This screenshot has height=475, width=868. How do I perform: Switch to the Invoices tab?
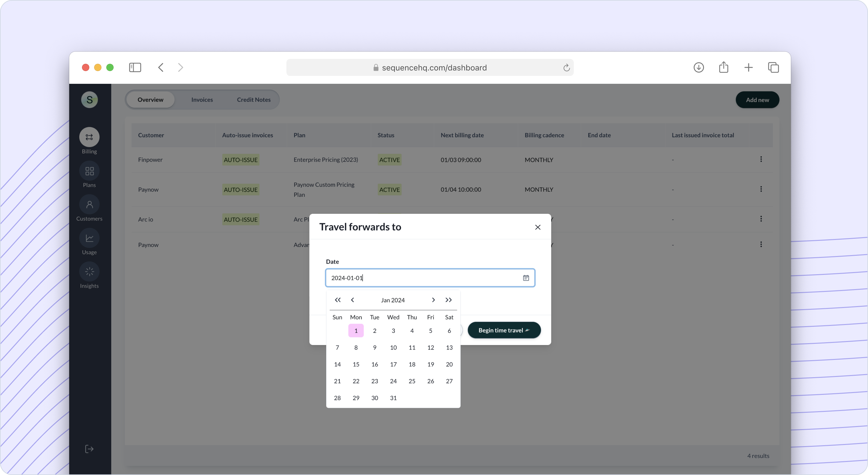[x=202, y=99]
